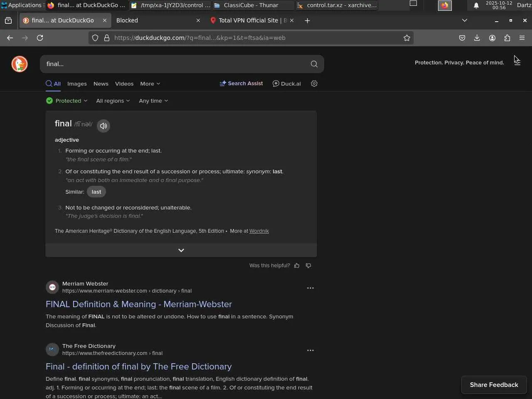
Task: Click the Share Feedback button
Action: click(x=494, y=385)
